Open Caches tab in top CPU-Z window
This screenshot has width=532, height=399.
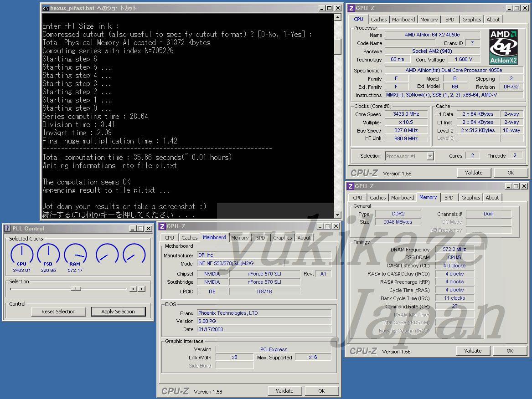[x=379, y=20]
